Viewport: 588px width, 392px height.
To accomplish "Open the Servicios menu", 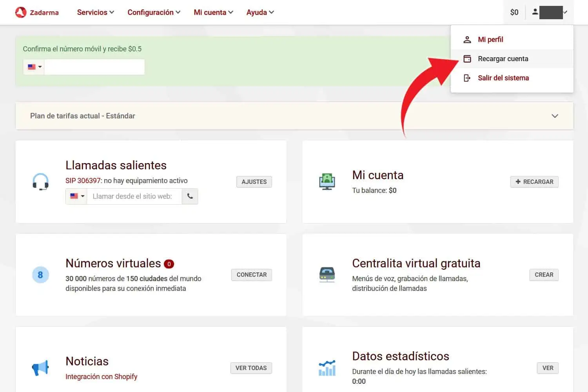I will click(96, 12).
